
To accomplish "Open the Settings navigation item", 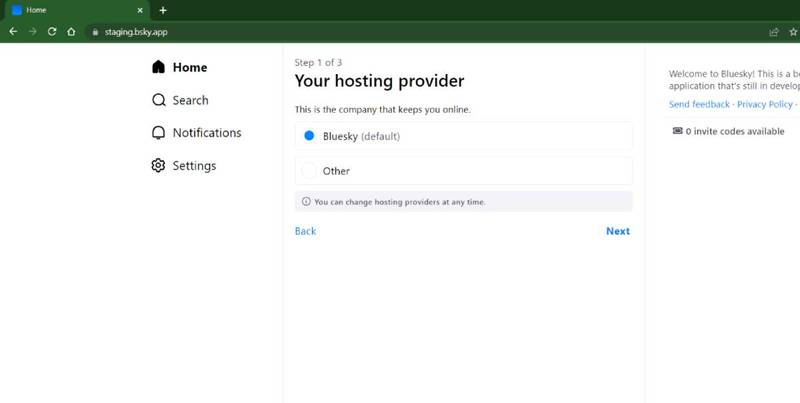I will point(184,165).
